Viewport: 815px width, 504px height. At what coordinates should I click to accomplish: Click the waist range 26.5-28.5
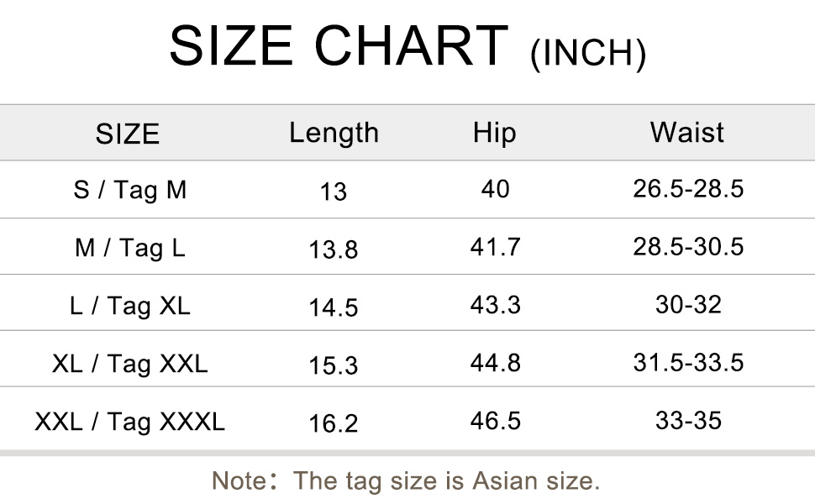click(688, 189)
